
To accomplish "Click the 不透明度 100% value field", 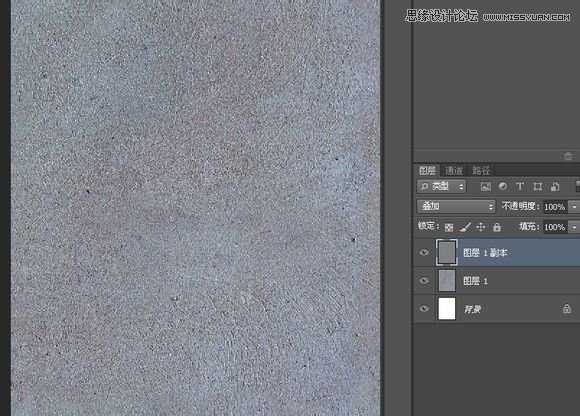I will tap(555, 207).
